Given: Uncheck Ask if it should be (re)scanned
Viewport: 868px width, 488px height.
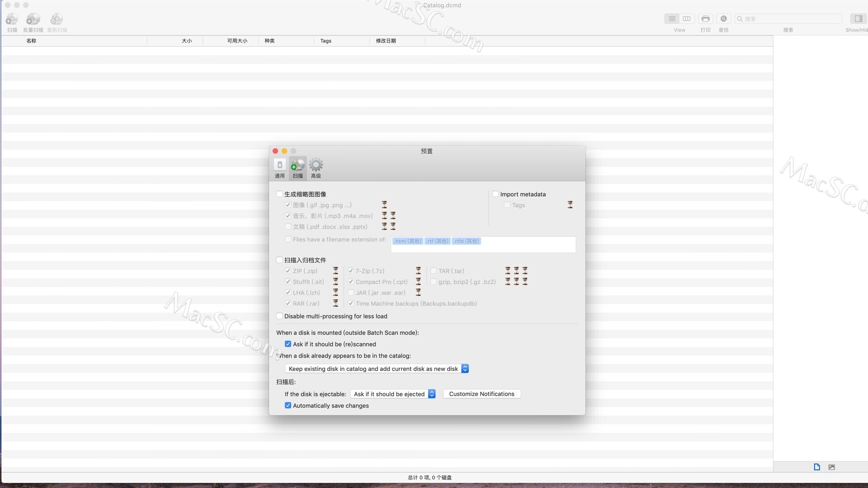Looking at the screenshot, I should pyautogui.click(x=288, y=344).
